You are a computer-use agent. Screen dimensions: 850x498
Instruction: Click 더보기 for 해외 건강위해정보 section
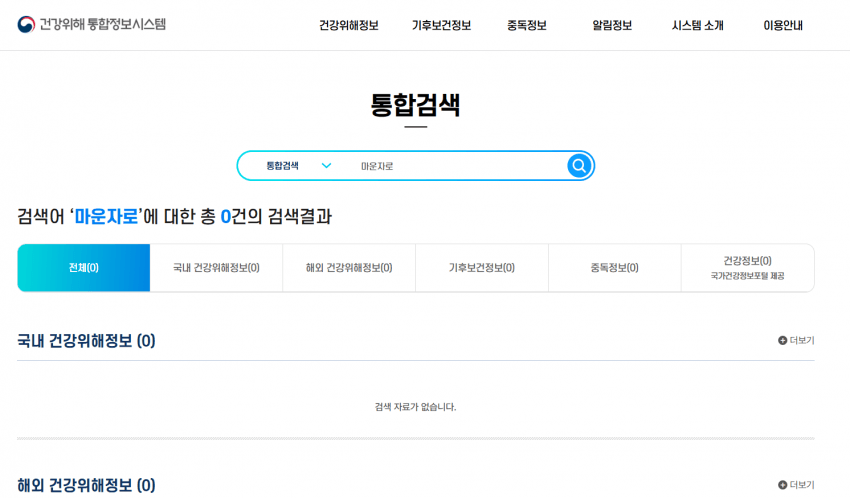[796, 485]
